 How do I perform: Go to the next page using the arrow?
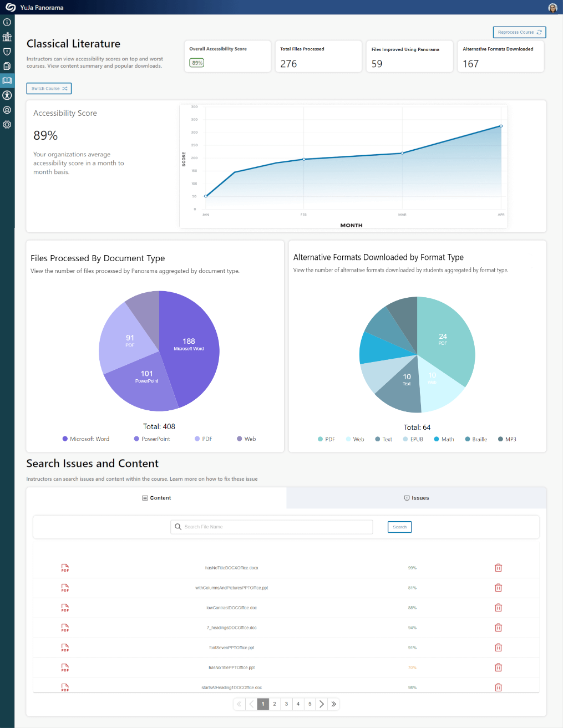pos(322,704)
